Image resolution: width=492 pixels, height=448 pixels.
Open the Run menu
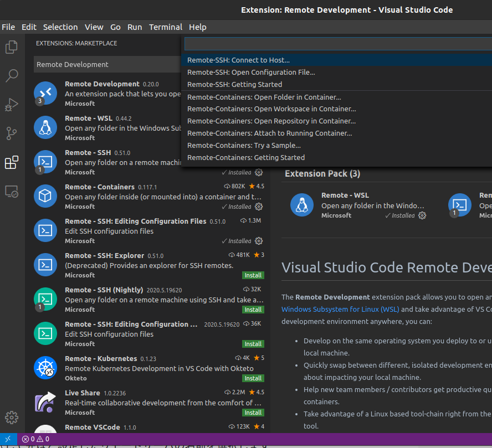tap(135, 27)
